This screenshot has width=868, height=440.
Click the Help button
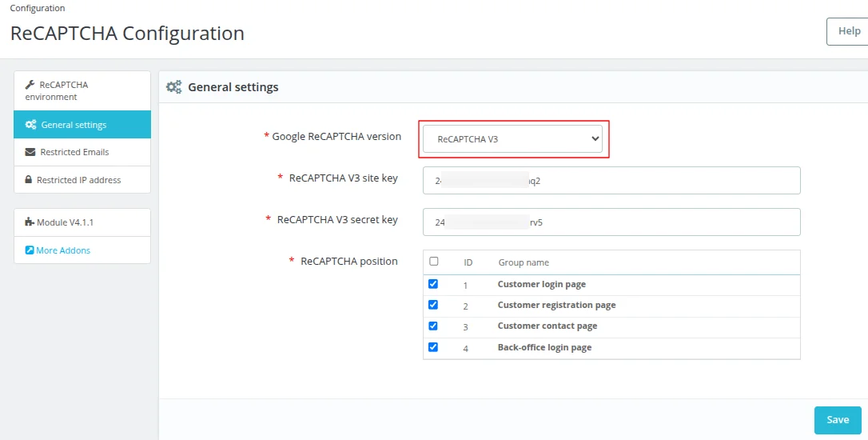point(848,31)
